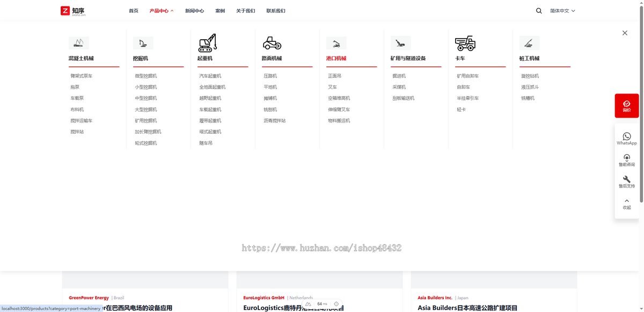Click the red 询价 inquiry button
This screenshot has width=644, height=312.
627,106
